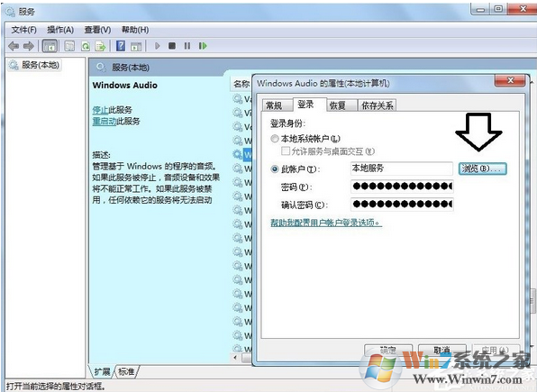Click the Pause service toolbar icon
Viewport: 537px width, 392px height.
(187, 46)
